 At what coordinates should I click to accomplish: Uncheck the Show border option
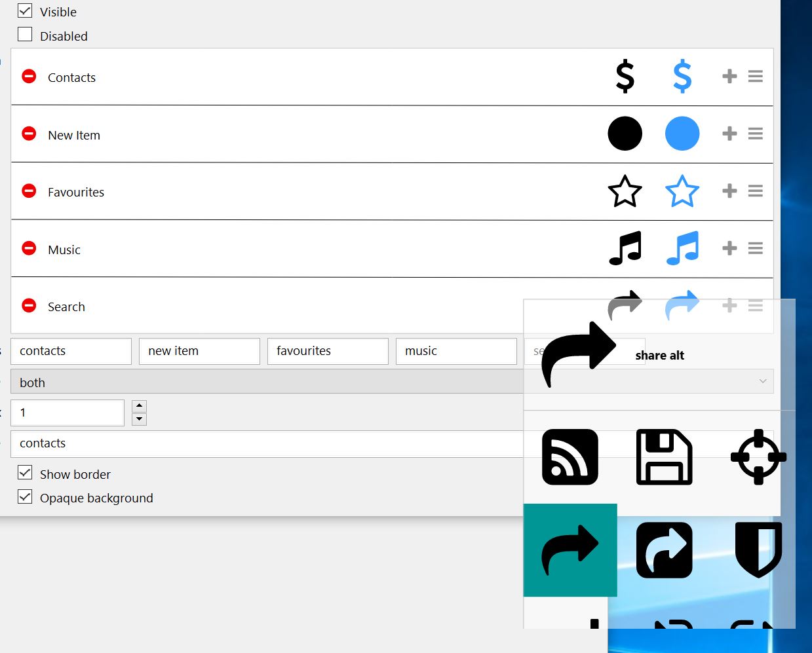25,473
